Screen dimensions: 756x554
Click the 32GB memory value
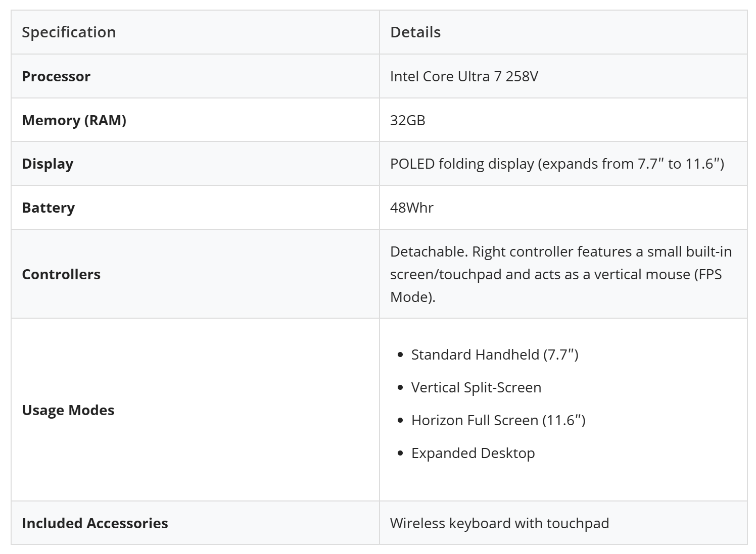coord(407,120)
